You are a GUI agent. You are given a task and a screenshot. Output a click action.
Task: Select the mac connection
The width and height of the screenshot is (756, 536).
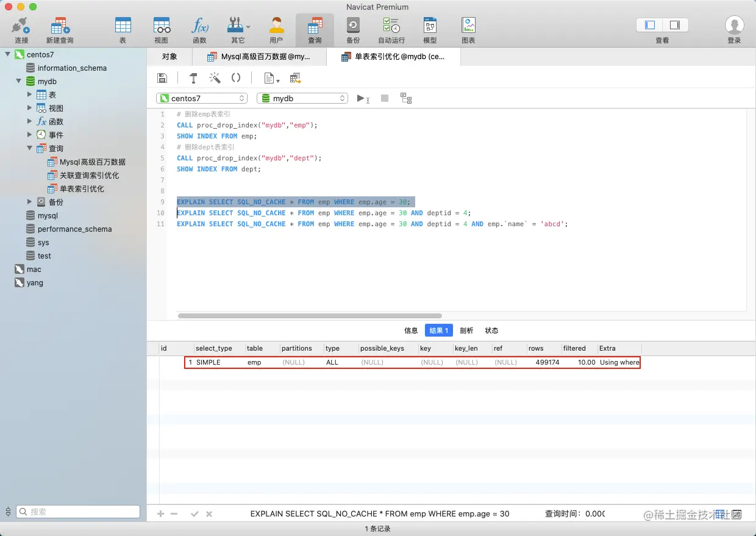coord(34,269)
